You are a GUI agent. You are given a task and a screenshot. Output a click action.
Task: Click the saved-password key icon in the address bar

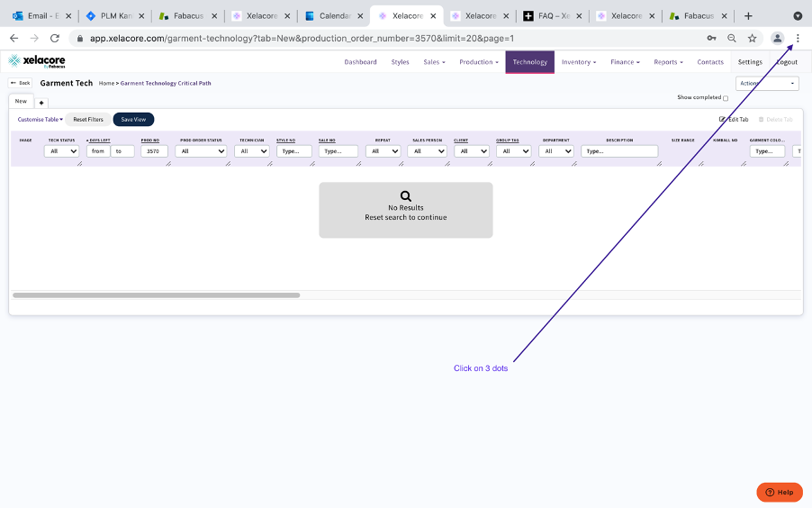[x=711, y=39]
